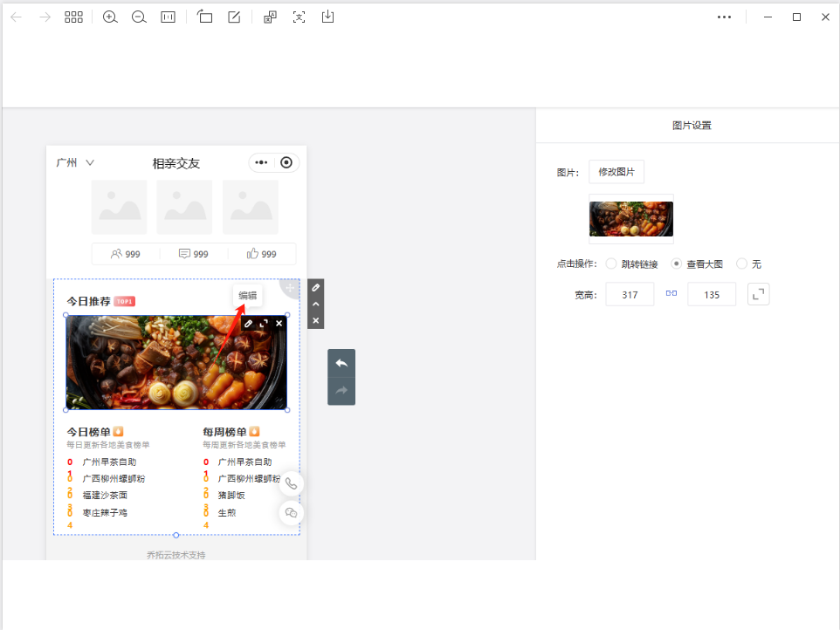Click the undo arrow button
Viewport: 840px width, 630px height.
click(341, 363)
